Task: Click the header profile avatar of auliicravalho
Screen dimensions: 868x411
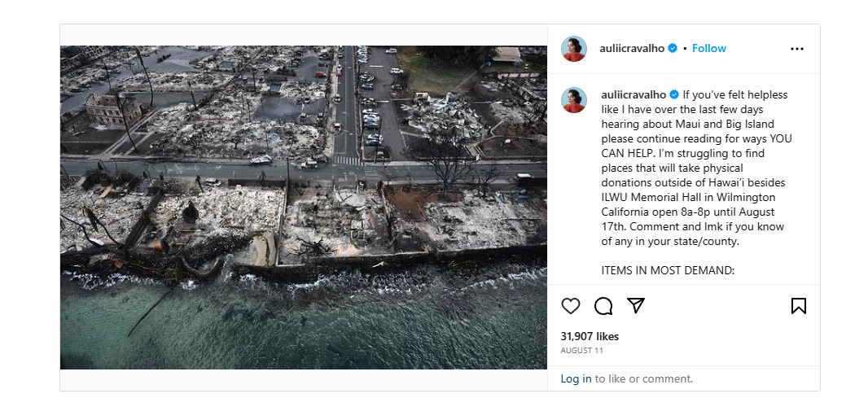Action: point(573,49)
